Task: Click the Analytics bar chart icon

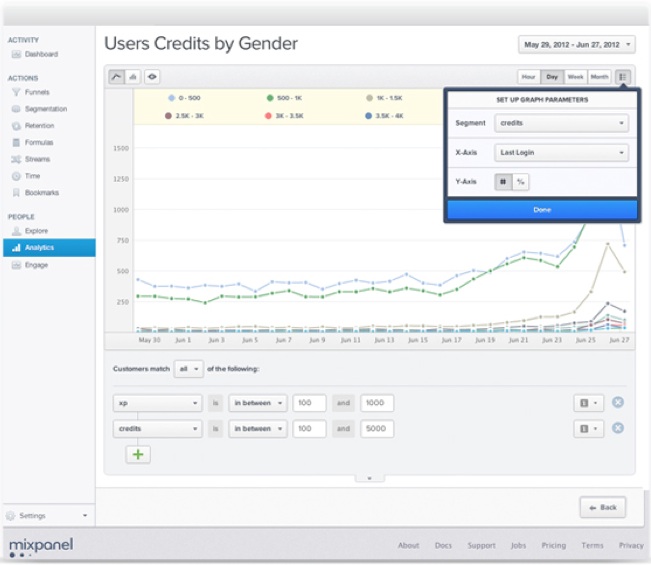Action: pyautogui.click(x=16, y=248)
